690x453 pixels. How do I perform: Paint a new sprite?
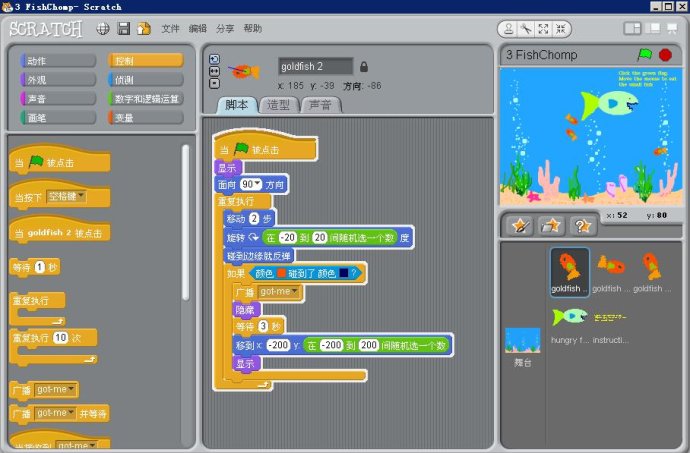pos(520,226)
